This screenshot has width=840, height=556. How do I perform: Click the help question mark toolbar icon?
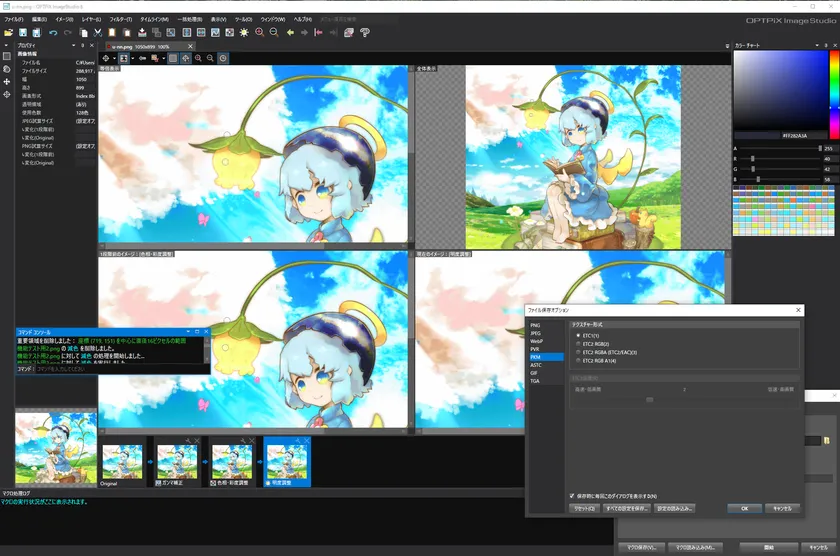(x=365, y=32)
